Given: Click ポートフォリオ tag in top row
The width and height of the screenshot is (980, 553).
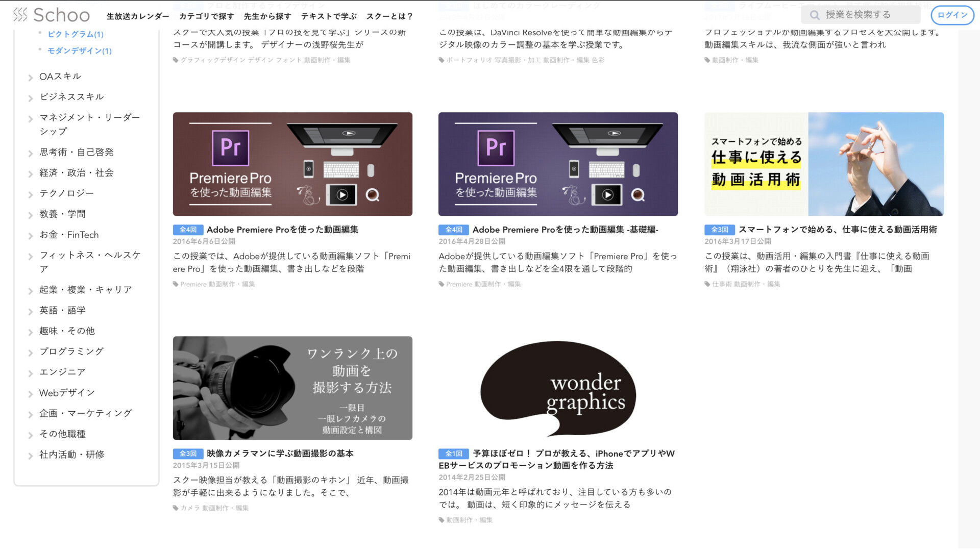Looking at the screenshot, I should tap(469, 61).
